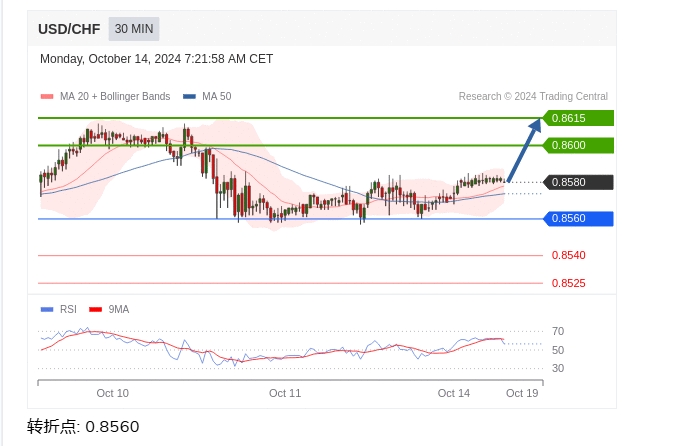This screenshot has height=446, width=698.
Task: Toggle the RSI legend entry
Action: point(59,309)
